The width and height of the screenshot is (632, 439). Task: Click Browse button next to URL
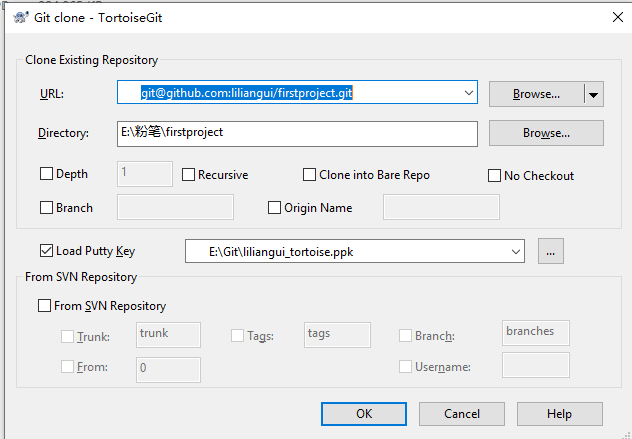(x=536, y=94)
